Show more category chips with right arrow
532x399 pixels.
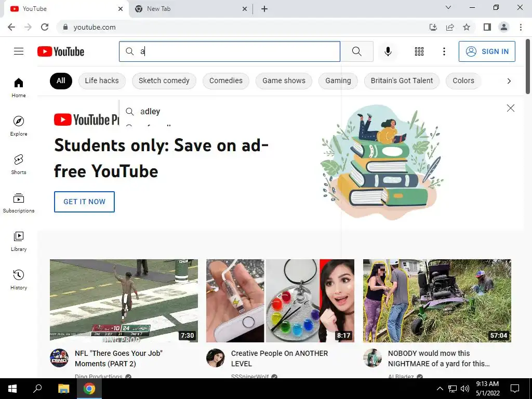tap(509, 81)
